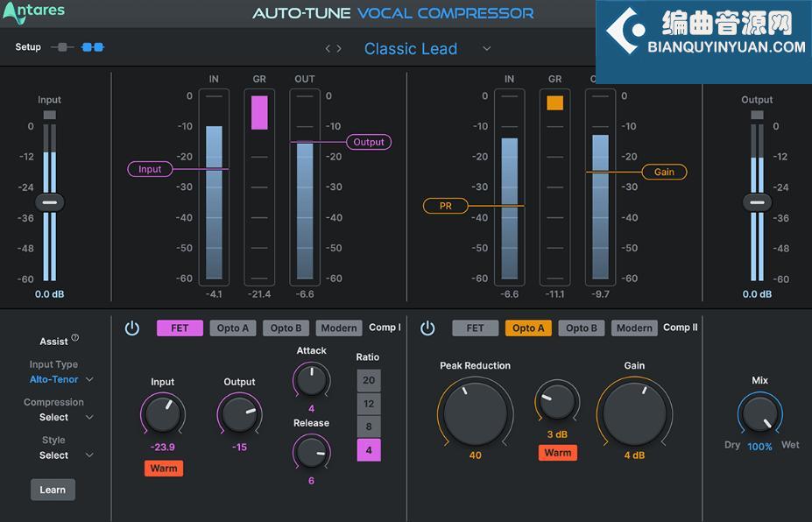The width and height of the screenshot is (812, 522).
Task: Click the small 3 dB knob
Action: (x=557, y=401)
